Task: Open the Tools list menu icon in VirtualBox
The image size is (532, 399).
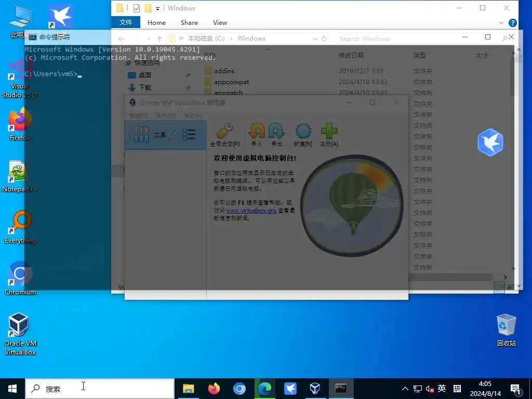Action: pyautogui.click(x=189, y=135)
